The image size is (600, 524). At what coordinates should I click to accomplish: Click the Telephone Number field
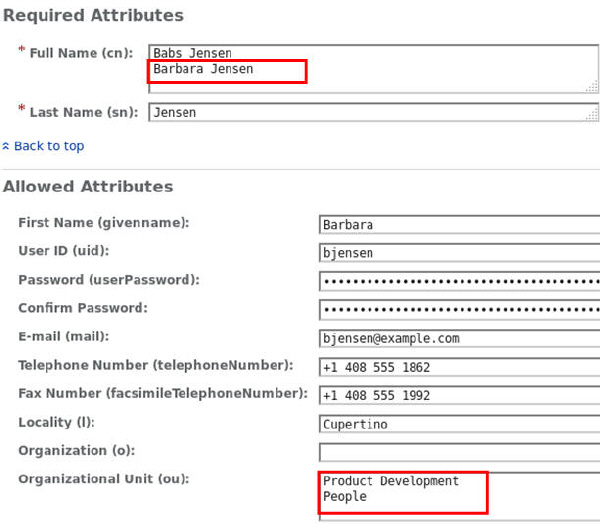point(458,367)
